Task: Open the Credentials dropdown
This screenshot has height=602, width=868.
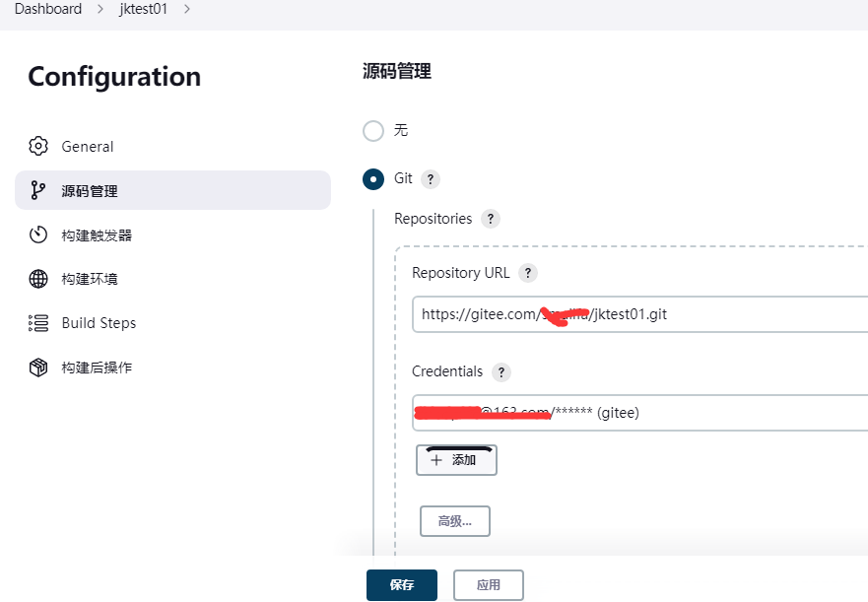Action: point(640,413)
